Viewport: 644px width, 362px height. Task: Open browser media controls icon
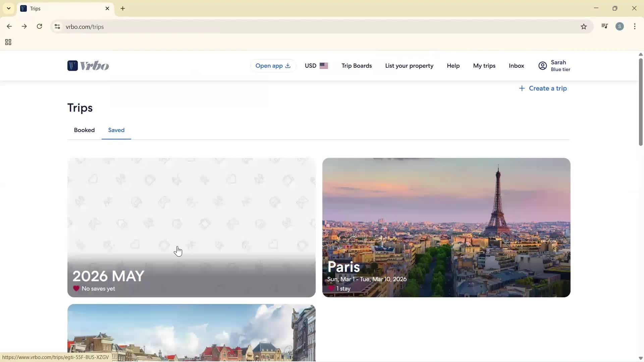coord(604,26)
